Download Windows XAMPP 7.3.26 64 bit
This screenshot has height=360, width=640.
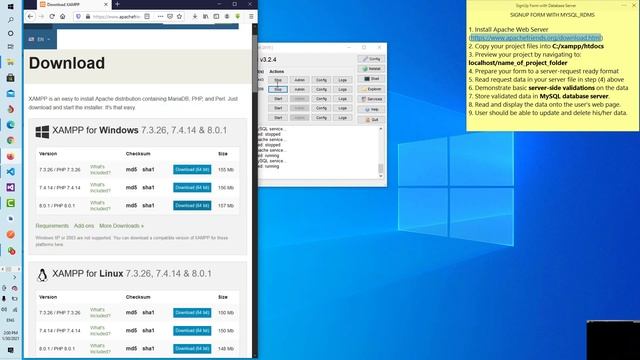coord(192,169)
